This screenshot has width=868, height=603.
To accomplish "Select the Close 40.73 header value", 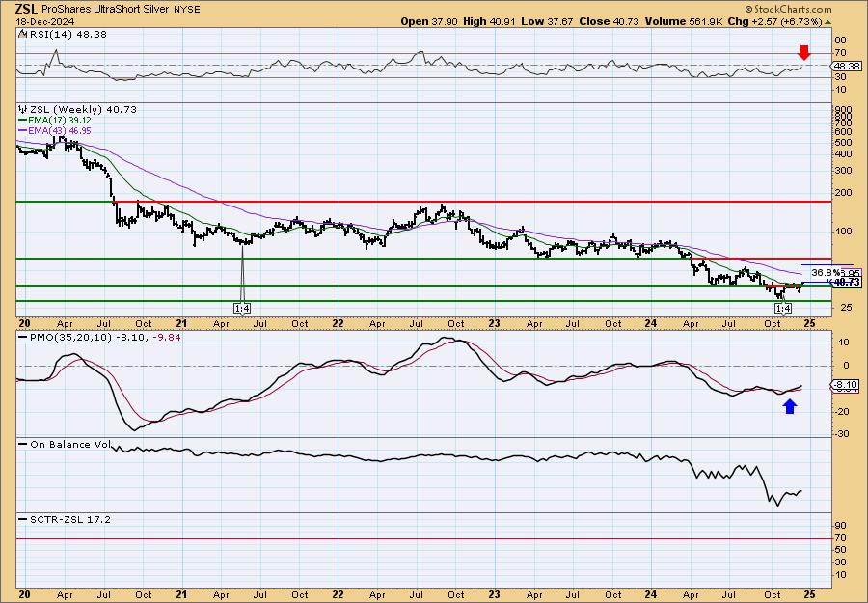I will pos(609,21).
